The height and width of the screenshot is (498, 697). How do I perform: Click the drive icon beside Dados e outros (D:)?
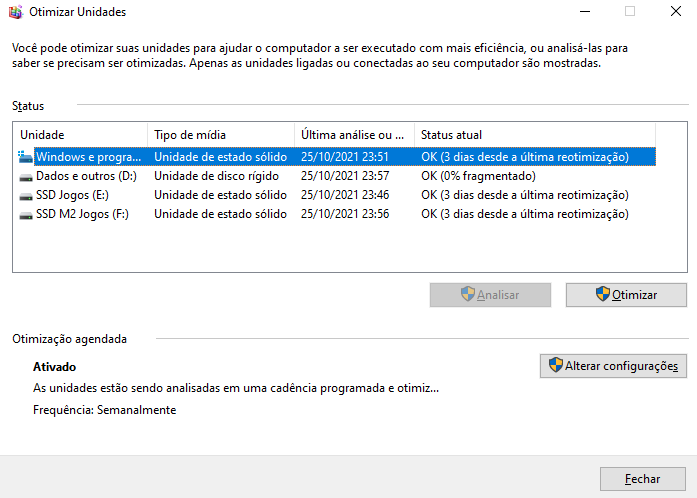coord(26,177)
